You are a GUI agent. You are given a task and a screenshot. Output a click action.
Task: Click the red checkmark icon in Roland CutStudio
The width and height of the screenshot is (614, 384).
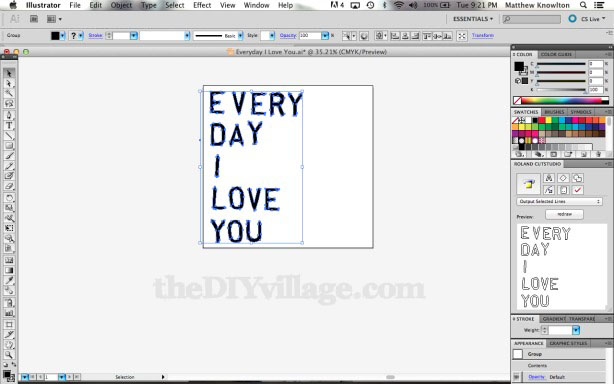tap(578, 190)
